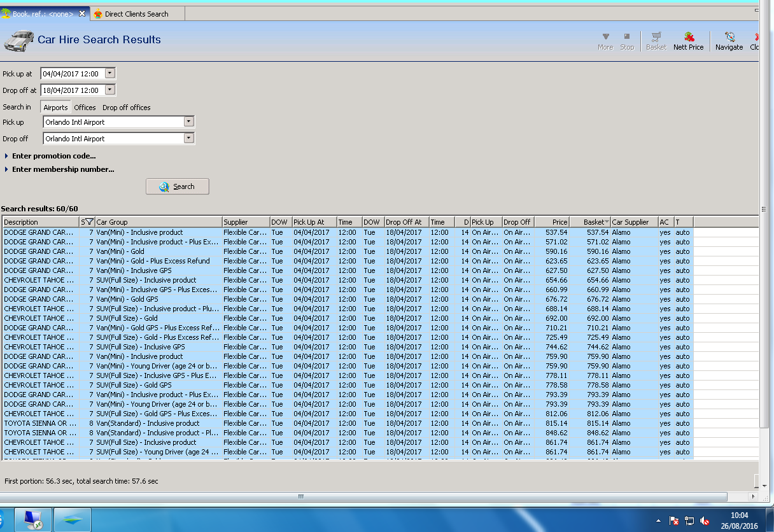Expand Enter promotion code section
This screenshot has height=532, width=774.
[x=53, y=156]
